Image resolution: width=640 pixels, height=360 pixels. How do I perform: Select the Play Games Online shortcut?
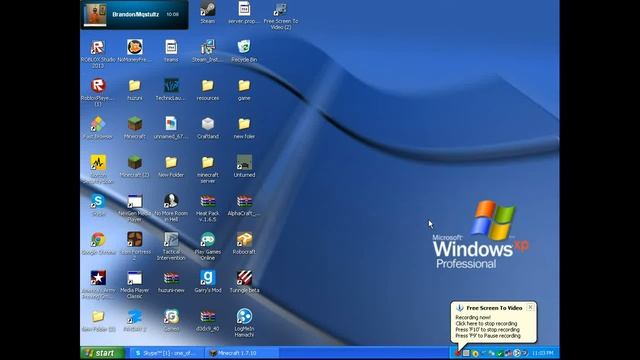(207, 246)
